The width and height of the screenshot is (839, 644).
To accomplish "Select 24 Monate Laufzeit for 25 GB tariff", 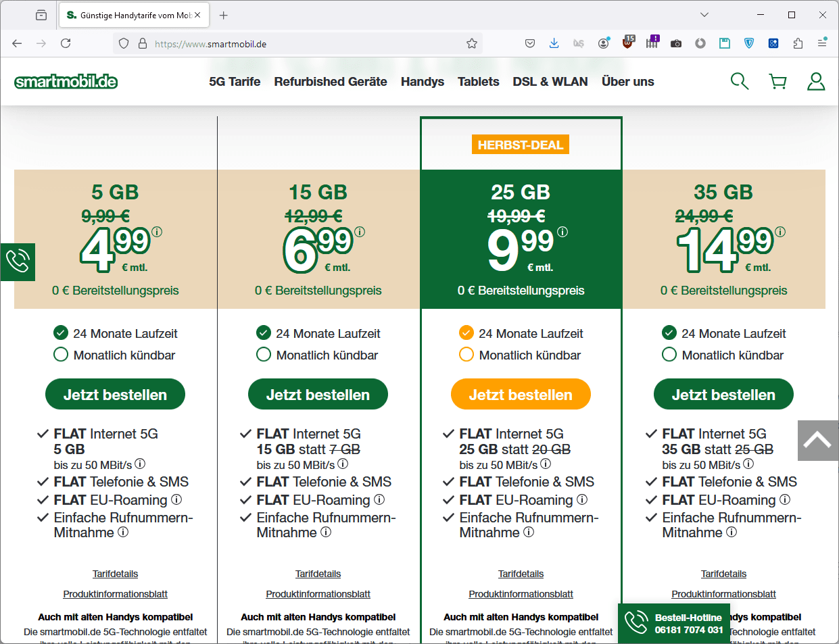I will [x=466, y=332].
